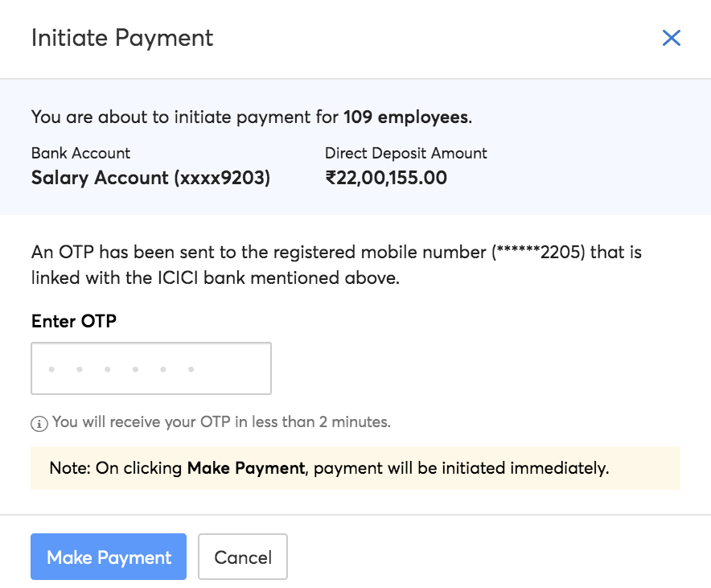Click the OTP in 2 minutes hint text
This screenshot has width=711, height=588.
[x=221, y=422]
